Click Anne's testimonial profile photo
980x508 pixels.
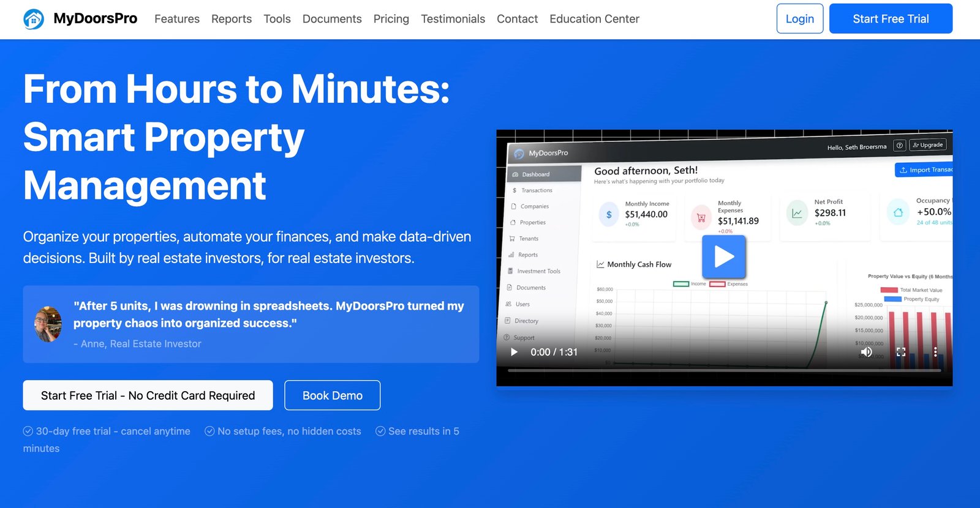click(x=48, y=324)
